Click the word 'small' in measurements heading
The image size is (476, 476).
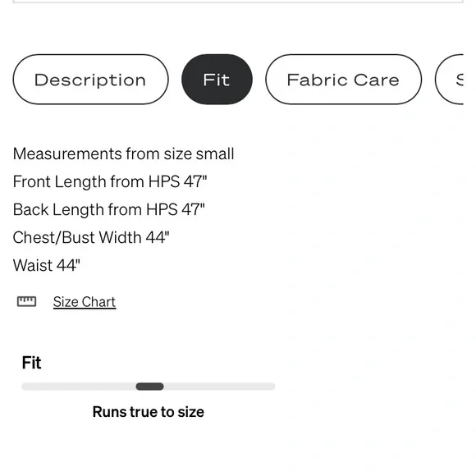click(x=215, y=153)
